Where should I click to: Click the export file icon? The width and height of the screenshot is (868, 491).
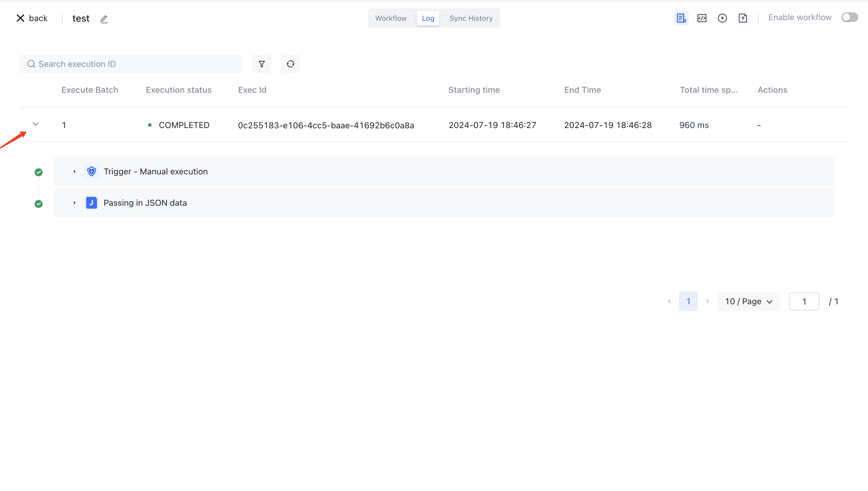pos(743,18)
